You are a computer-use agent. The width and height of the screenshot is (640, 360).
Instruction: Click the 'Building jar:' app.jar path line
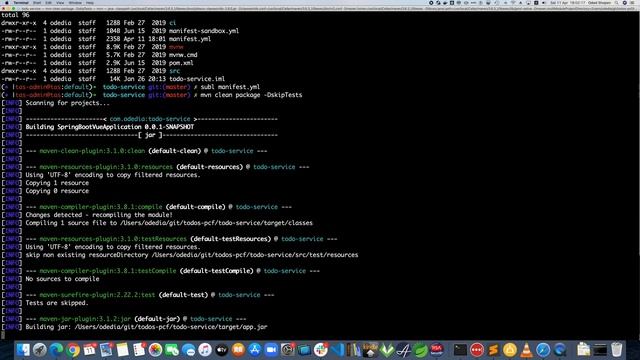[146, 327]
